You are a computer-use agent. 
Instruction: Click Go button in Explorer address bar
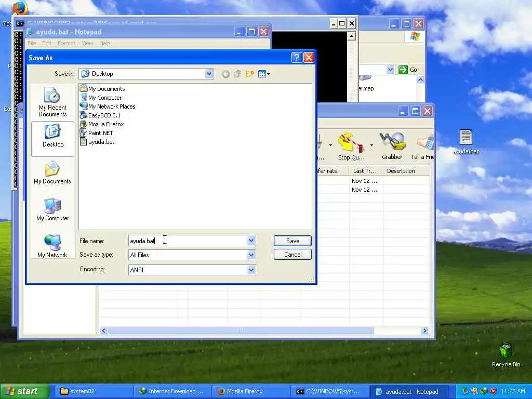click(408, 70)
